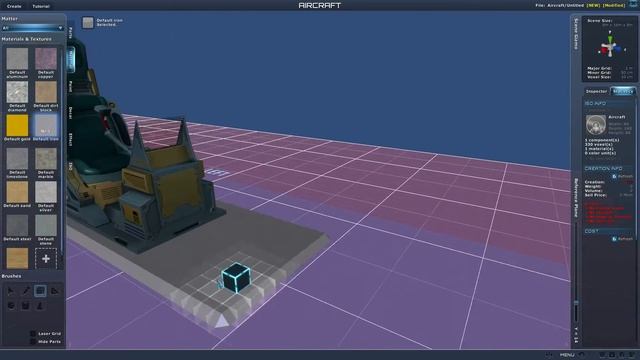Open the Create menu

[14, 6]
